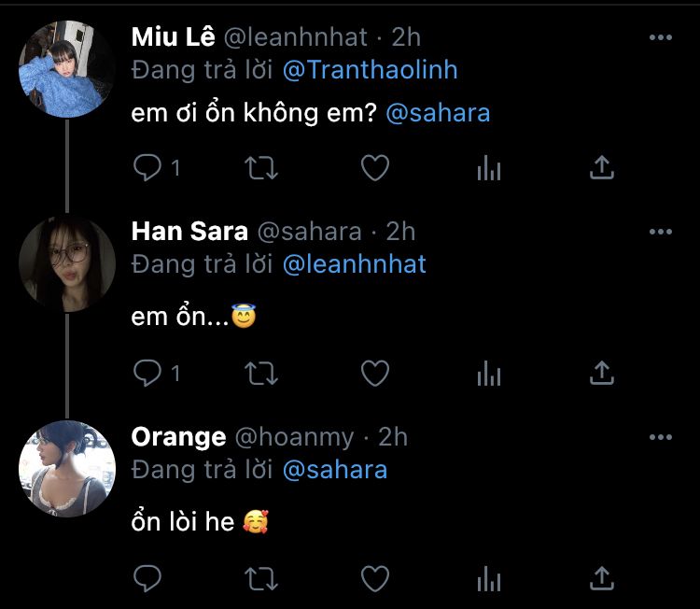Viewport: 700px width, 609px height.
Task: Like Orange's tweet
Action: [375, 579]
